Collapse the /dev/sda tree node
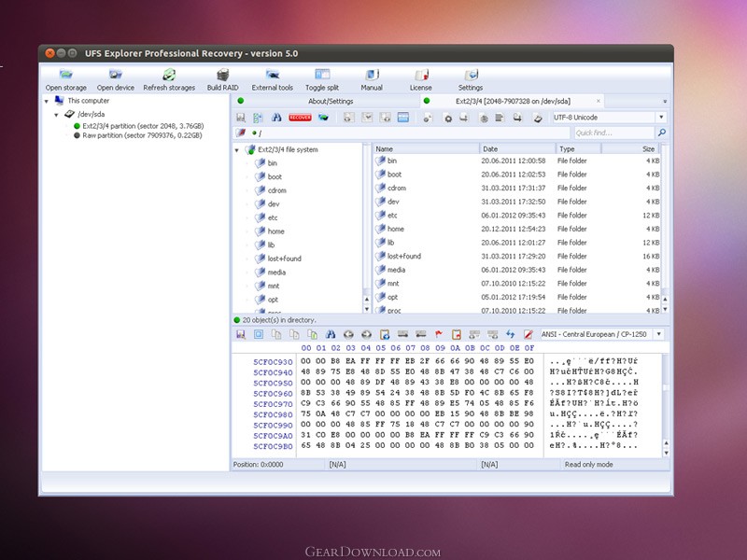 (56, 115)
